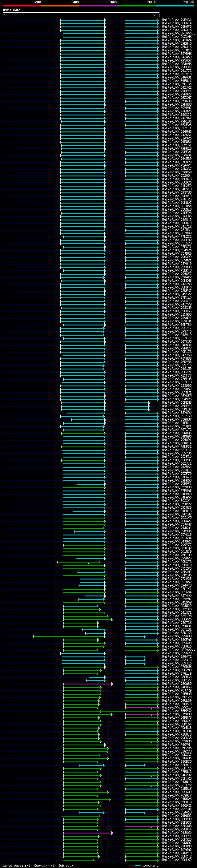Image resolution: width=197 pixels, height=868 pixels.
Task: Select the UniRef100_Q75UU8 label
Action: coord(177,714)
